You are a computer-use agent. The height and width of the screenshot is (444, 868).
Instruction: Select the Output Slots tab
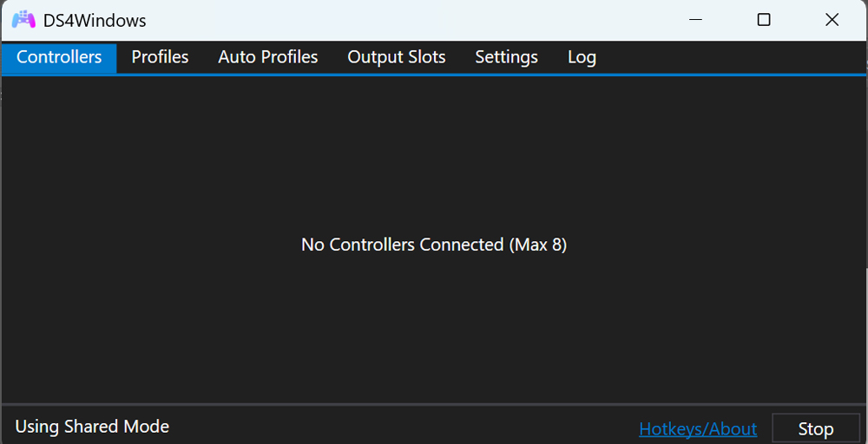tap(396, 57)
